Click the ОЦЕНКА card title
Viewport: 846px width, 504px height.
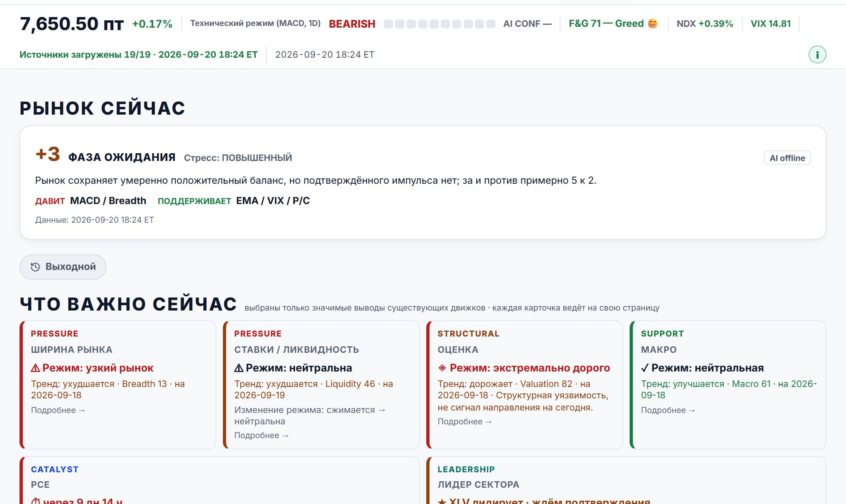click(x=458, y=350)
